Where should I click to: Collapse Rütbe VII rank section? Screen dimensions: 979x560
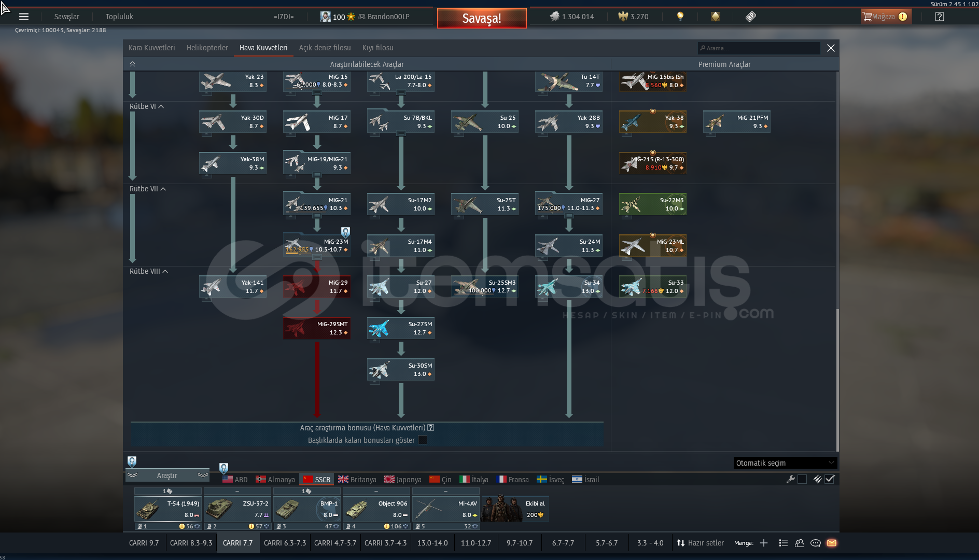[x=148, y=189]
